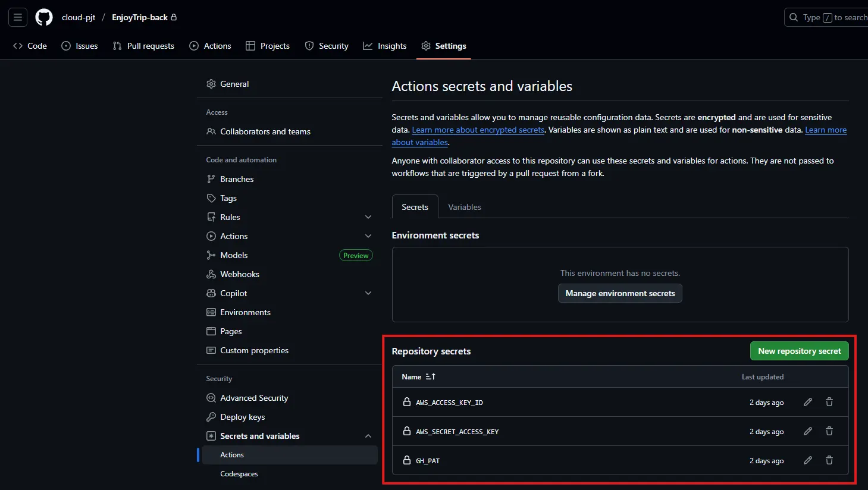
Task: Edit the GH_PAT secret pencil icon
Action: [807, 460]
